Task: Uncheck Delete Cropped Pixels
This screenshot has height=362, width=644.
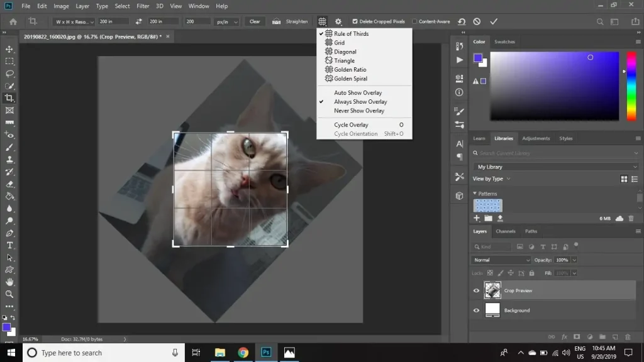Action: (355, 21)
